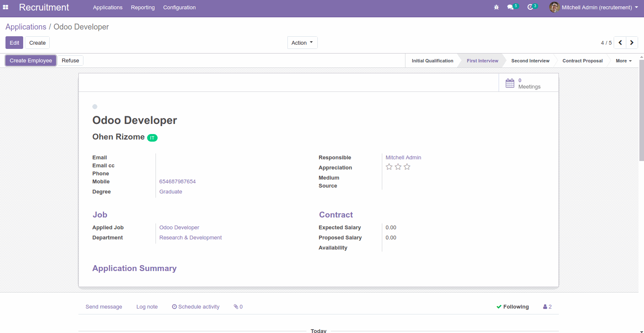Open the Action dropdown
This screenshot has width=644, height=333.
click(x=302, y=43)
